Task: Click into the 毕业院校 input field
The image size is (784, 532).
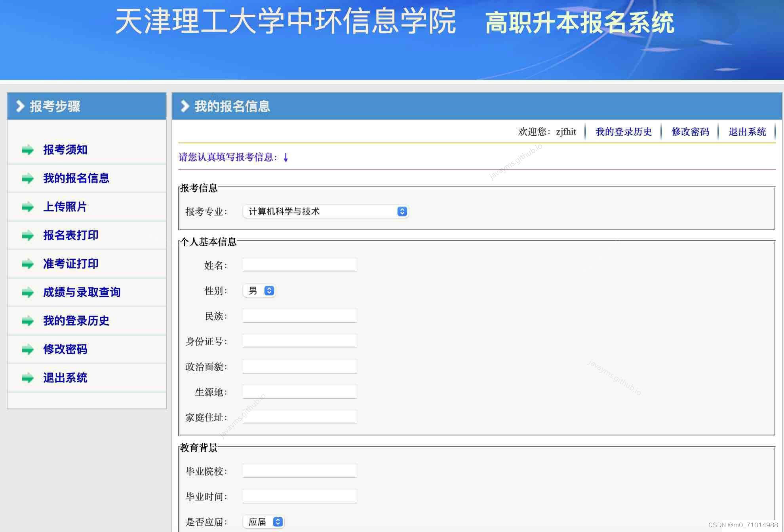Action: tap(299, 471)
